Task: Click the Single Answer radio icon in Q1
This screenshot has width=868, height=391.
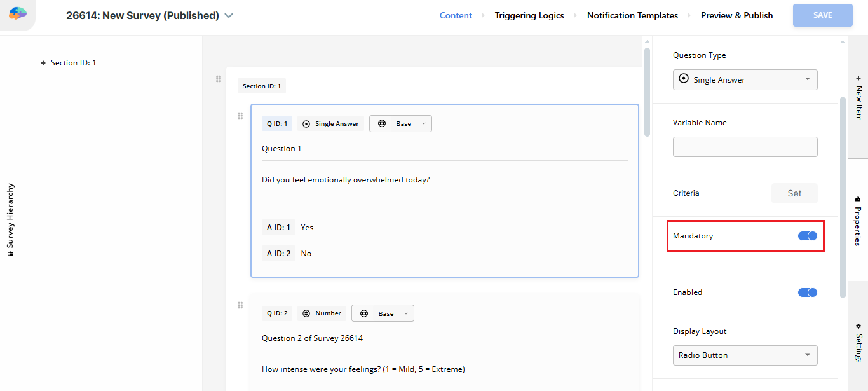Action: pos(306,124)
